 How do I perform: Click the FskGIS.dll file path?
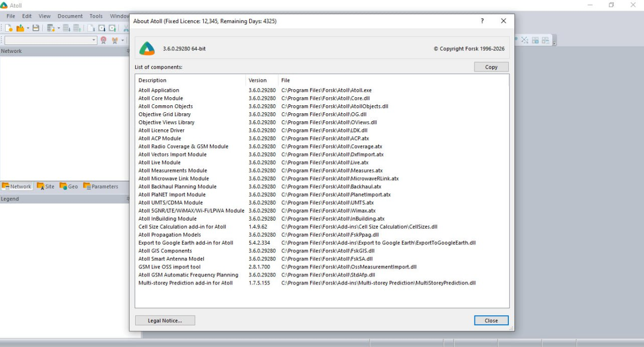pos(328,251)
